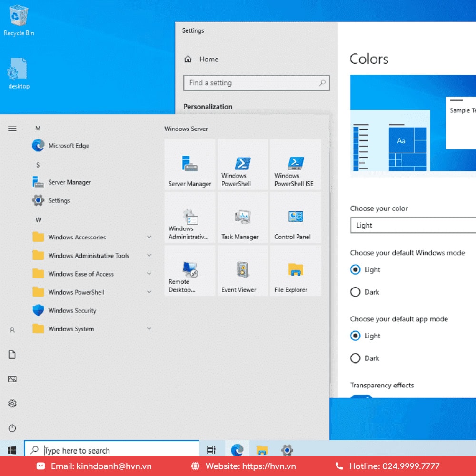
Task: Select Light for default Windows mode
Action: [355, 269]
